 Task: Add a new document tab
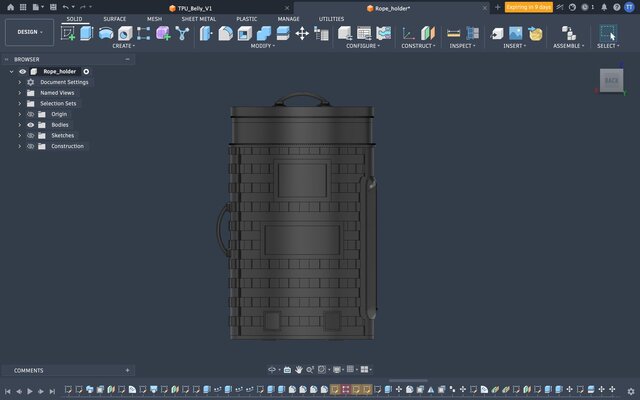(x=497, y=7)
